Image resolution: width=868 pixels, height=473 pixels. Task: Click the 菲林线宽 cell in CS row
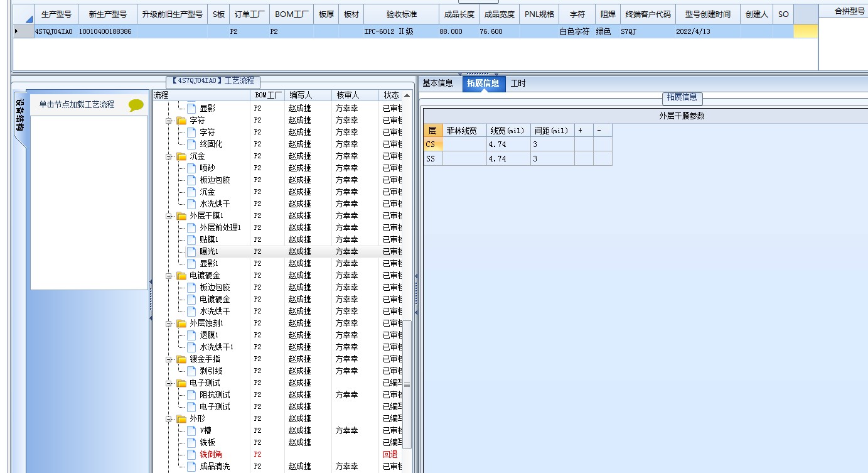464,144
